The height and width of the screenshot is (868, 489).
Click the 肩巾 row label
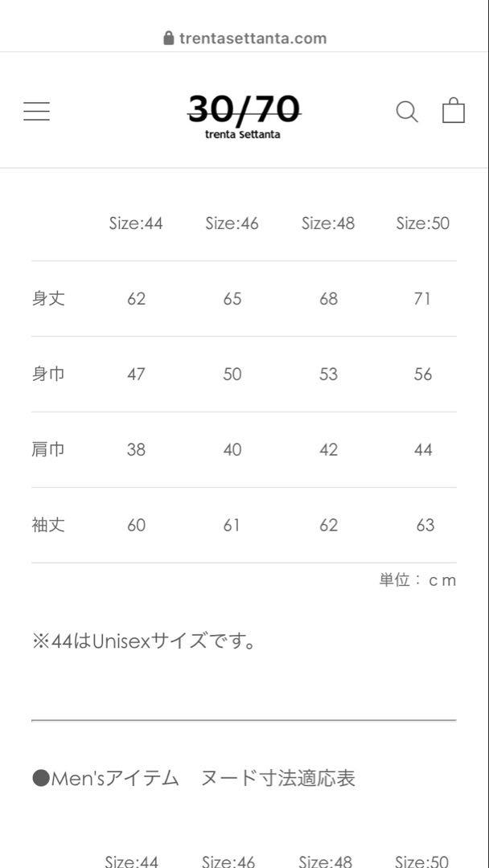pyautogui.click(x=48, y=449)
